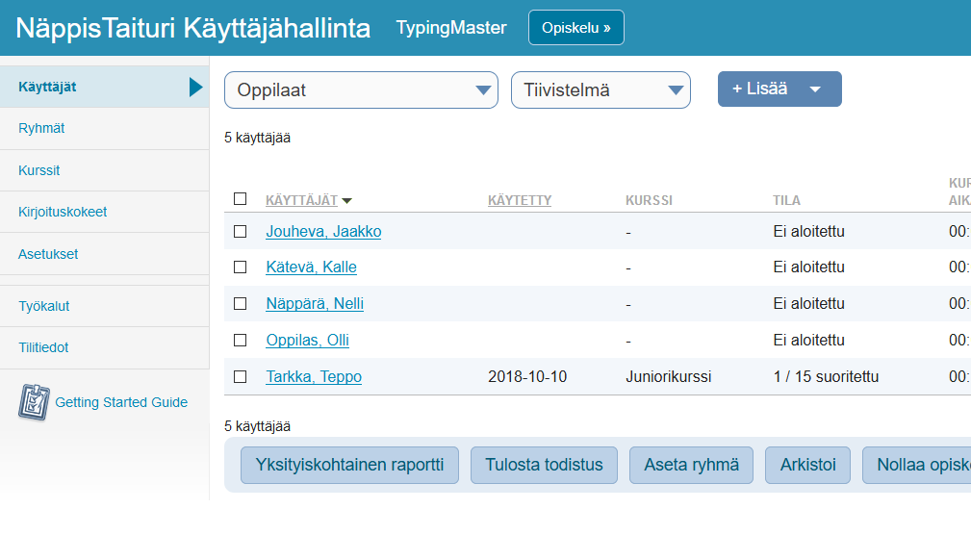Screen dimensions: 971x560
Task: Click the arrow beside Käyttäjät in sidebar
Action: (195, 88)
